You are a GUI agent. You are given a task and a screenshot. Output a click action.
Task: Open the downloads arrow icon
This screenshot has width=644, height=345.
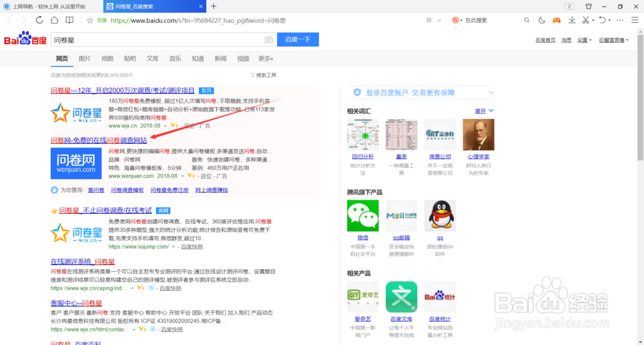pyautogui.click(x=572, y=20)
